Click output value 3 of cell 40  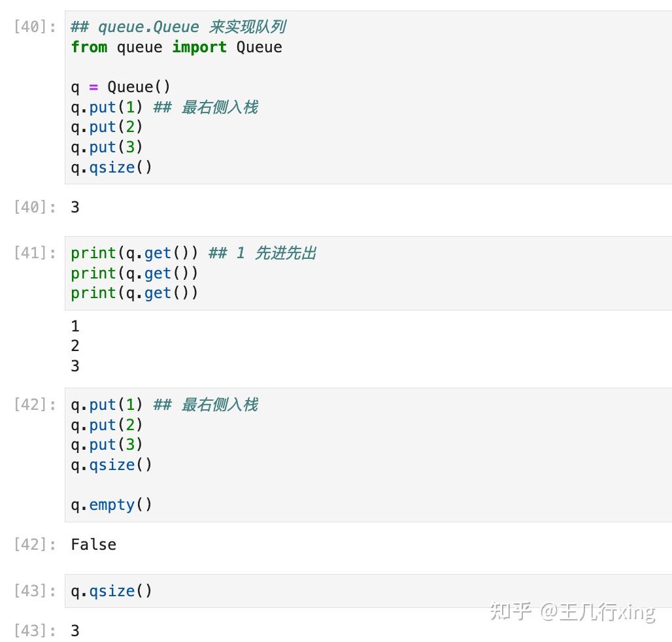(x=75, y=207)
